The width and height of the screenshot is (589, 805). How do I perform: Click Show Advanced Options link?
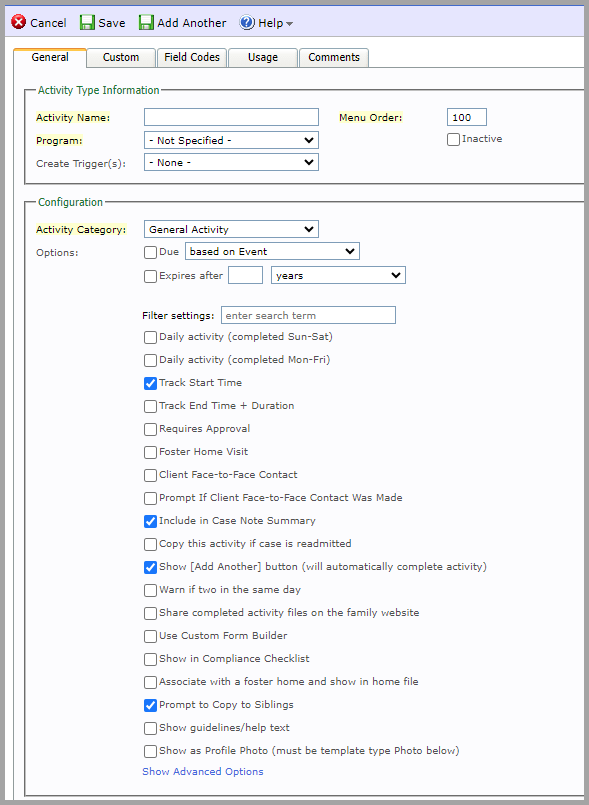tap(202, 771)
